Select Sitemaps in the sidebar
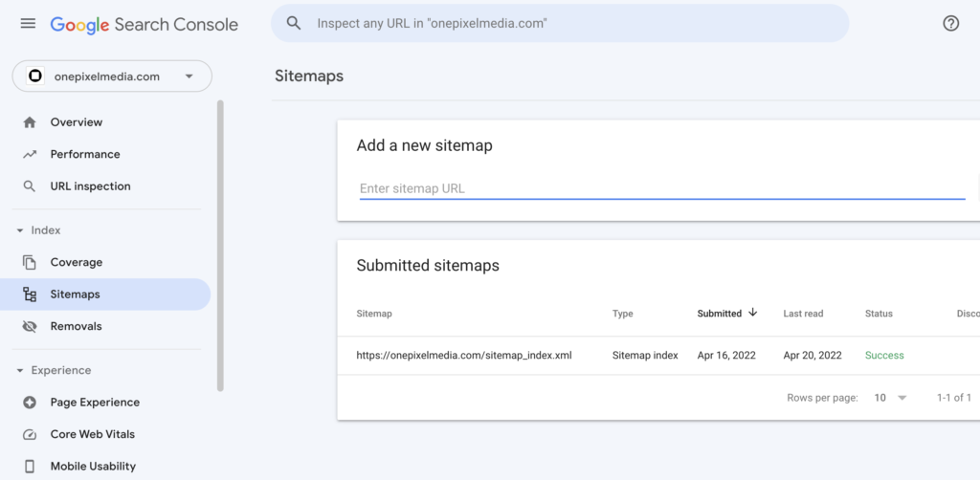The height and width of the screenshot is (480, 980). (105, 294)
